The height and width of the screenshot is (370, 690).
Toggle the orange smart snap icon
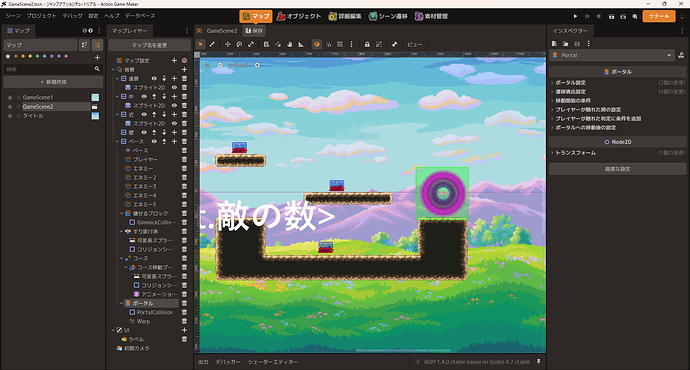point(316,44)
